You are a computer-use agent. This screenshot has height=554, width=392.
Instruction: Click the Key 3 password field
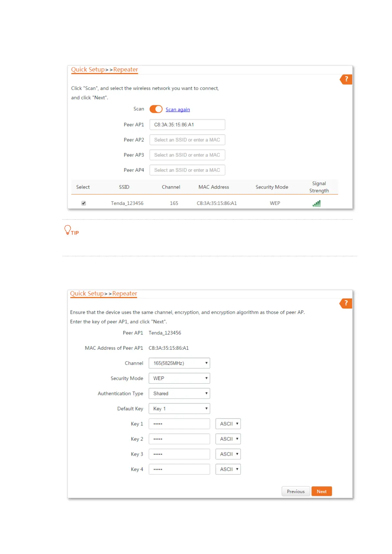coord(179,454)
